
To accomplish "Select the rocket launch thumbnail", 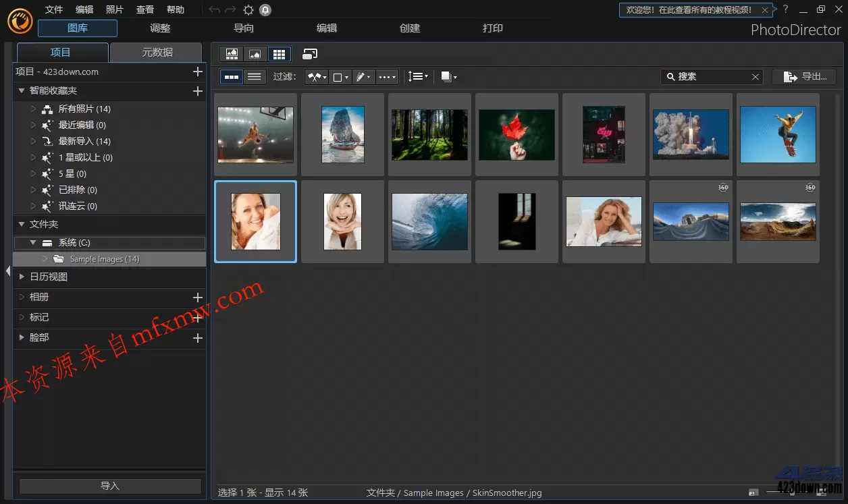I will [x=691, y=134].
